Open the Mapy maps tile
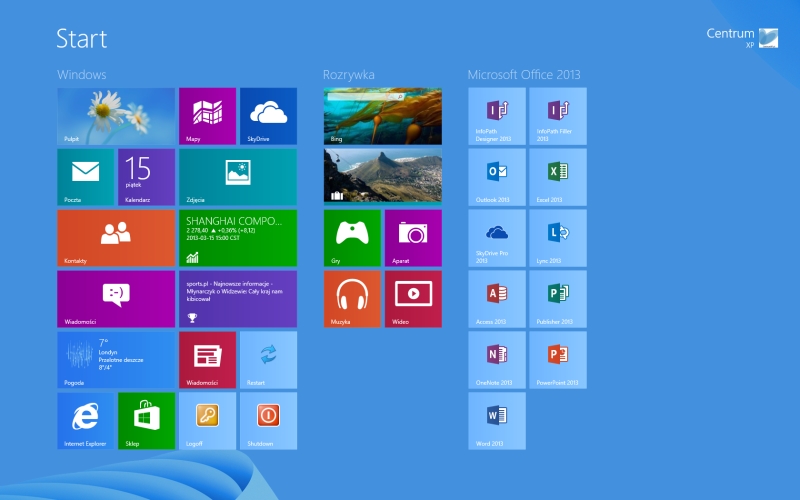 [x=207, y=116]
